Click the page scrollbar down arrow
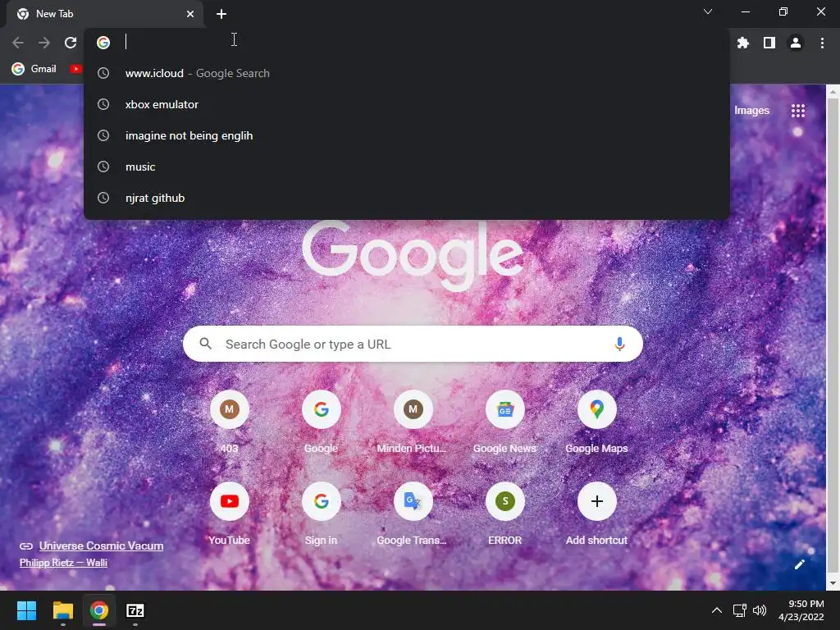The image size is (840, 630). click(833, 583)
